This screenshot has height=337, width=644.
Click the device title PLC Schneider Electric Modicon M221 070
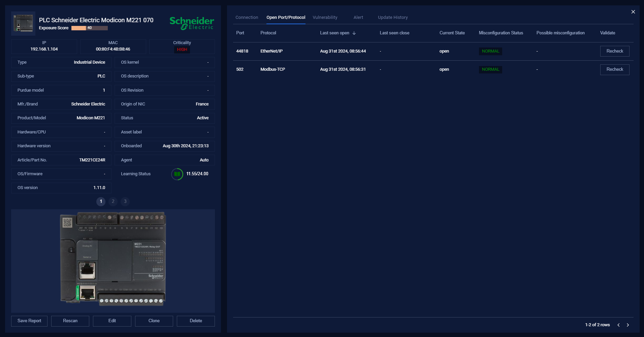96,20
